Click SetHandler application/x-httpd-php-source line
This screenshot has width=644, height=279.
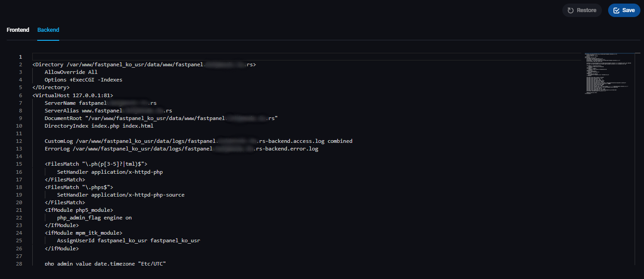(x=121, y=195)
